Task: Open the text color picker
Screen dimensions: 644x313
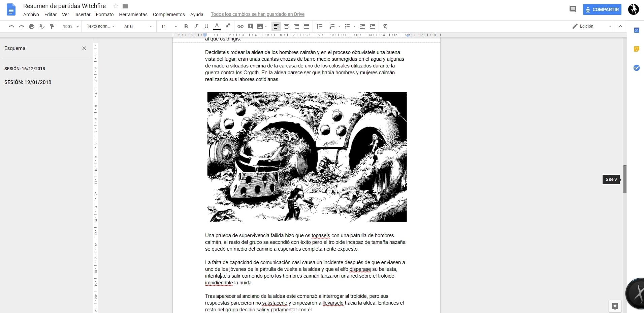Action: pos(217,26)
